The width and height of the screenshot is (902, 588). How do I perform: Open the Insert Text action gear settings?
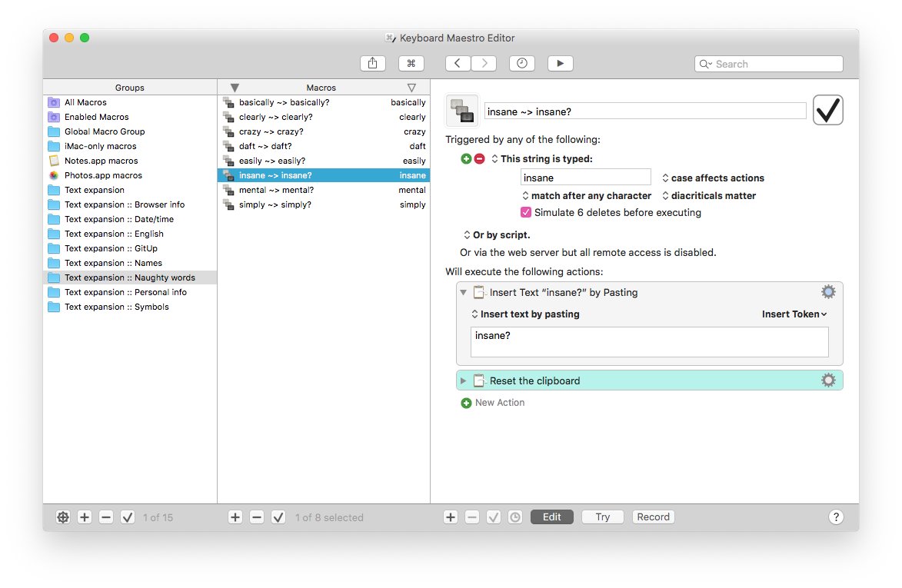828,291
